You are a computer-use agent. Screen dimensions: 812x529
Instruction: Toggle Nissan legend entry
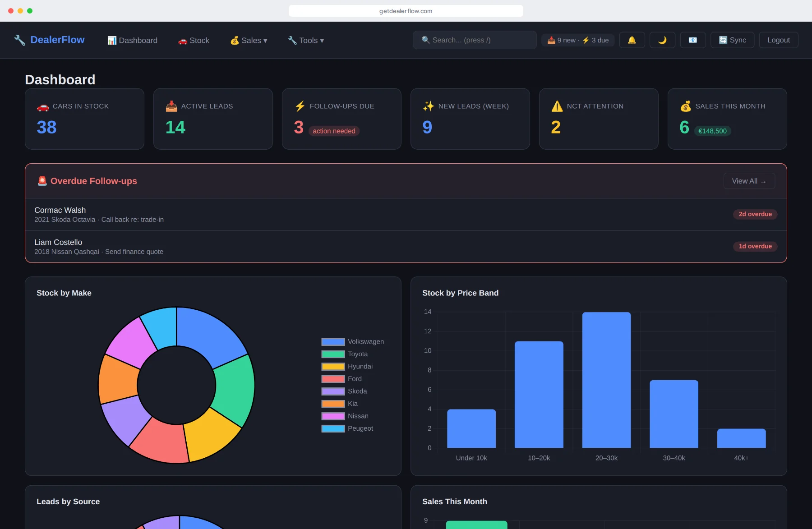pyautogui.click(x=345, y=416)
